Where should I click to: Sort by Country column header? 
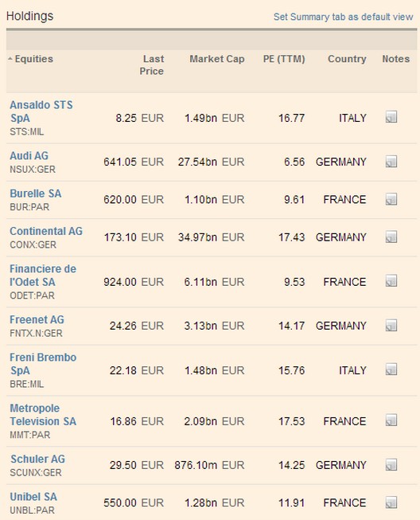tap(347, 59)
